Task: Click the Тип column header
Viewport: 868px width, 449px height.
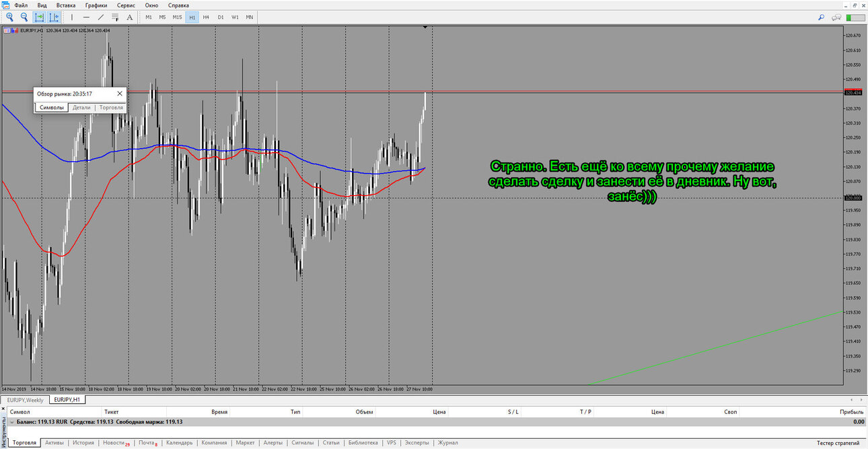Action: coord(295,411)
